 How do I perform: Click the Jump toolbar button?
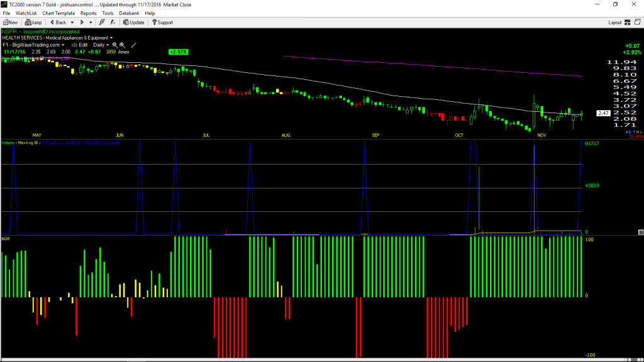pyautogui.click(x=33, y=23)
